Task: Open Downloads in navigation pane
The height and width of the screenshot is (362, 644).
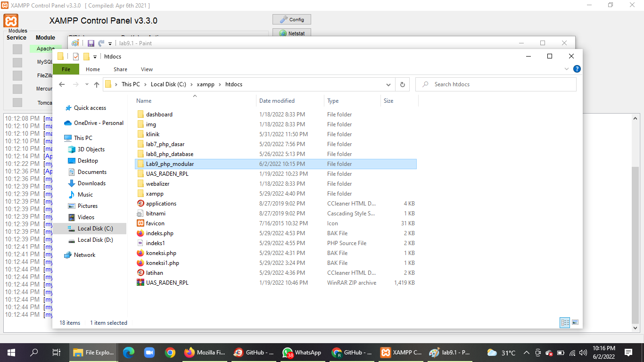Action: tap(91, 183)
